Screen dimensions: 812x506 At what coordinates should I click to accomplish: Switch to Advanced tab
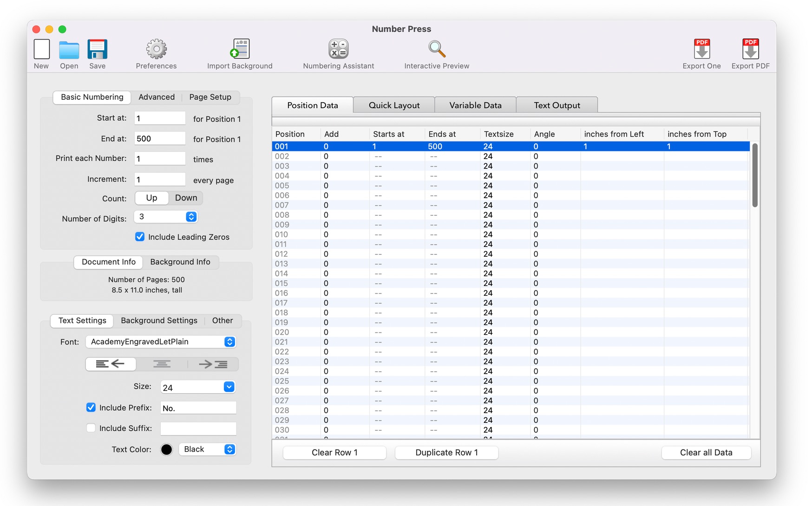pos(157,97)
